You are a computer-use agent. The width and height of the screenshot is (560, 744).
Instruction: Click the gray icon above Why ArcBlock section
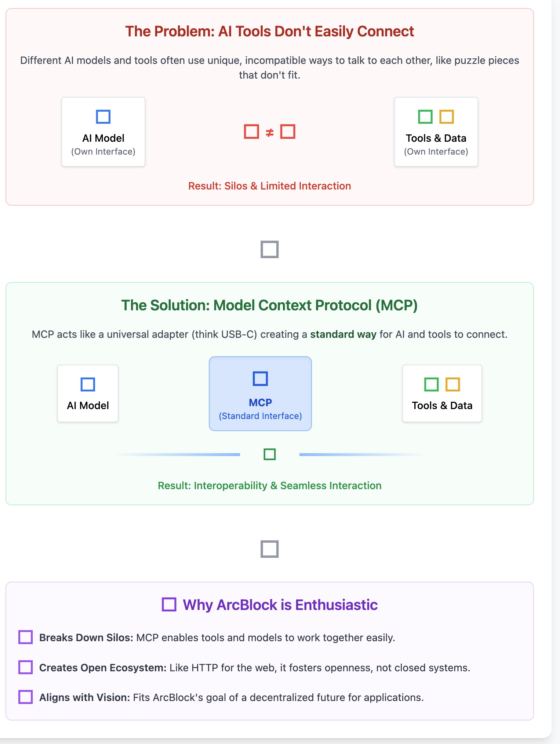click(269, 549)
